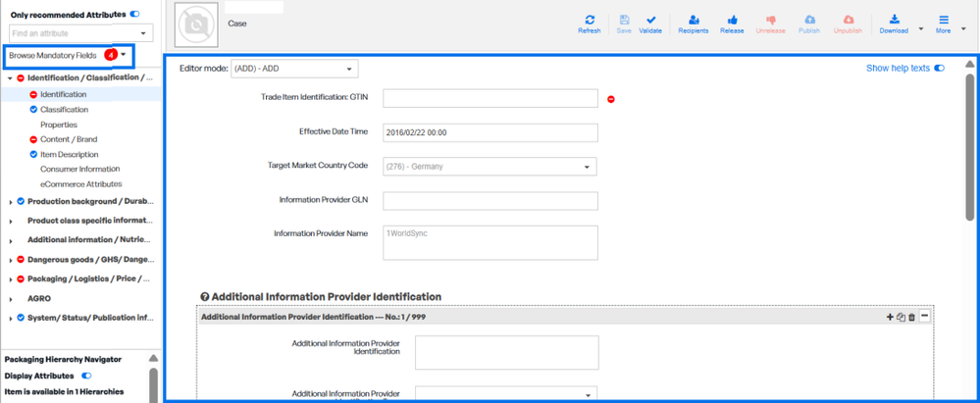Viewport: 980px width, 403px height.
Task: Toggle Only recommended Attributes switch
Action: tap(134, 14)
